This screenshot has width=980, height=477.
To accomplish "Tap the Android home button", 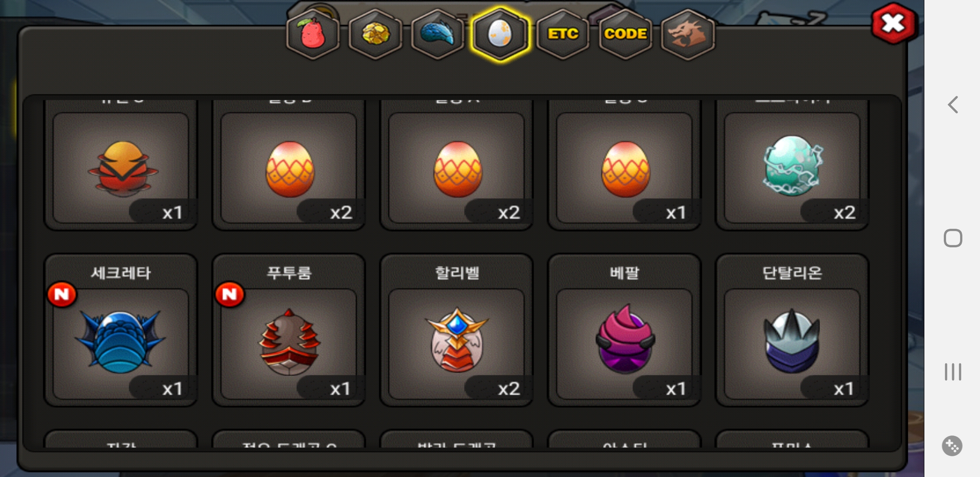I will (953, 238).
